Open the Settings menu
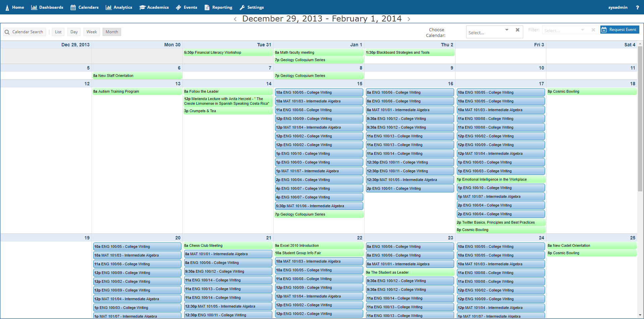Image resolution: width=644 pixels, height=319 pixels. [252, 7]
